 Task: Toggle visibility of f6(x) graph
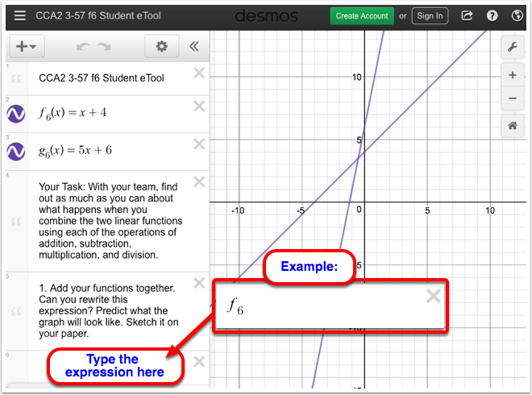[16, 114]
